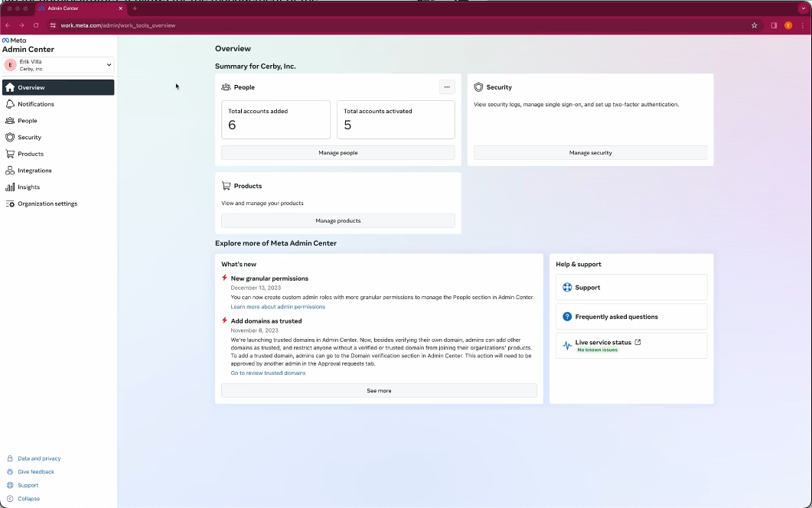Click the shield icon on the Security card
The width and height of the screenshot is (812, 508).
point(478,87)
